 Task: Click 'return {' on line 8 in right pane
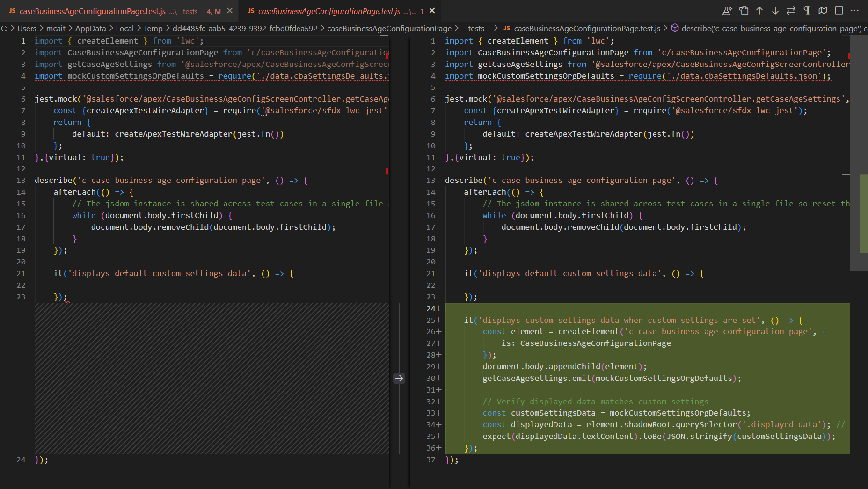[x=482, y=122]
